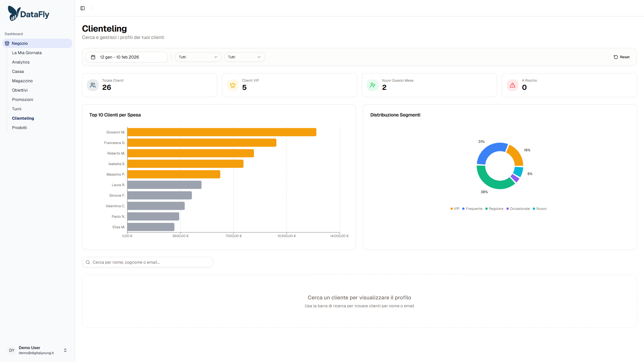This screenshot has height=362, width=644.
Task: Toggle Occasionale segment in chart legend
Action: pos(518,209)
